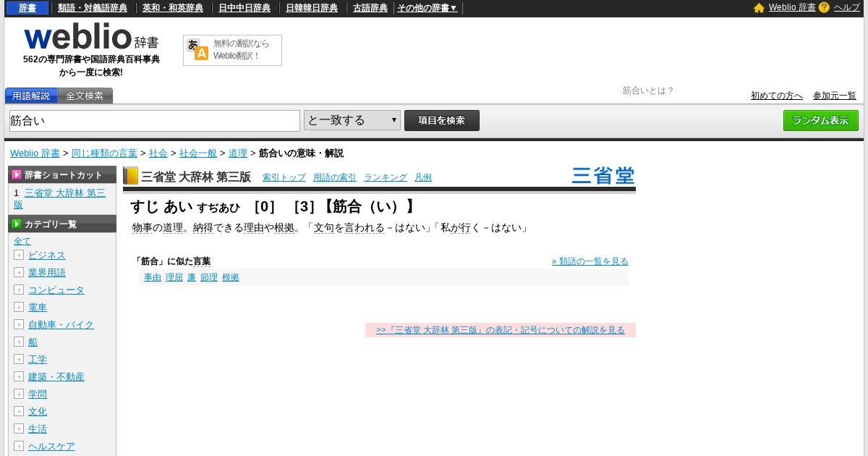Open the 参加元一覧 link
Image resolution: width=868 pixels, height=456 pixels.
coord(835,96)
